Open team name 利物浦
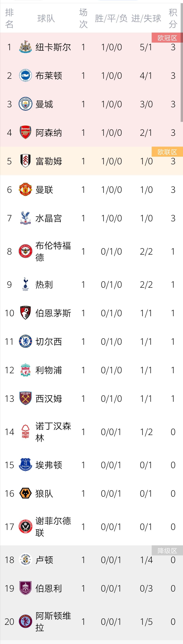 click(x=49, y=370)
